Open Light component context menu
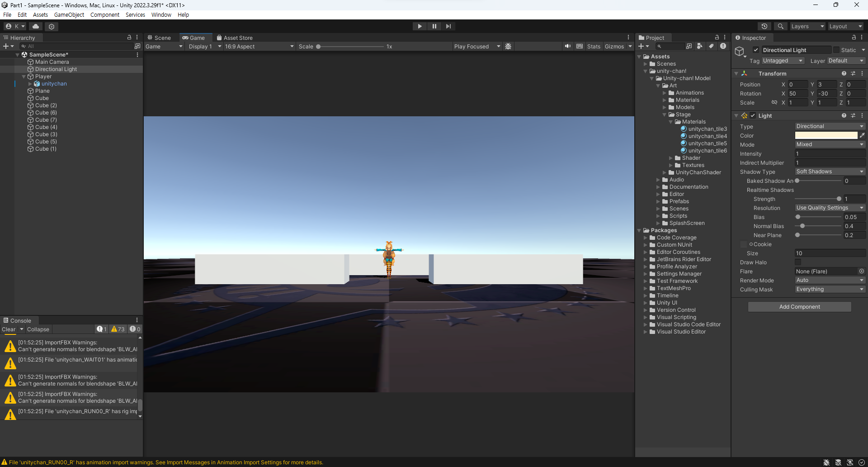Screen dimensions: 868x467 pos(862,115)
